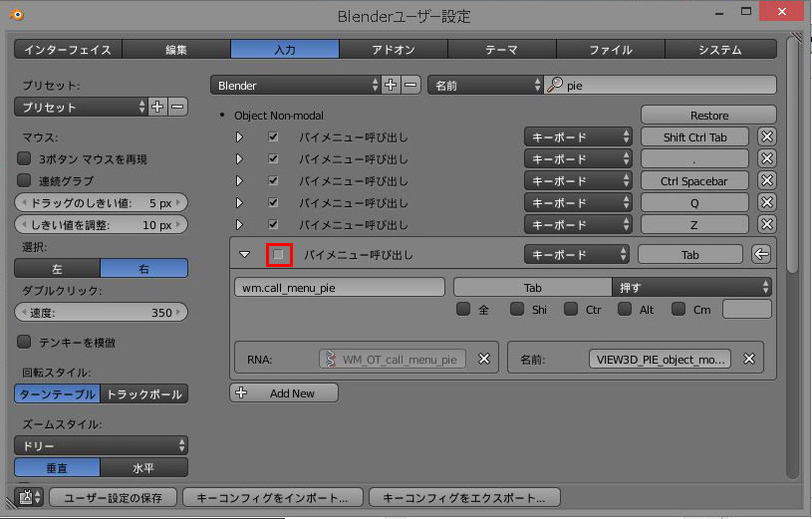
Task: Click the Blender logo icon in title bar
Action: coord(17,15)
